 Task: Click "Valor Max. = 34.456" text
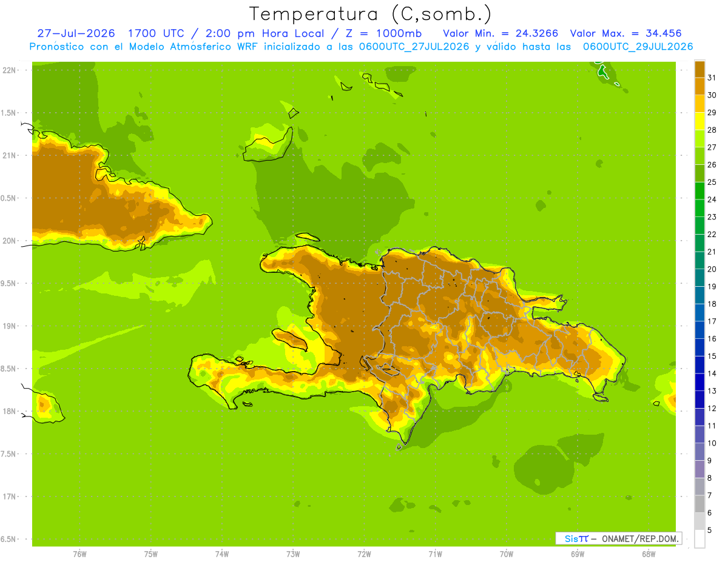[626, 33]
